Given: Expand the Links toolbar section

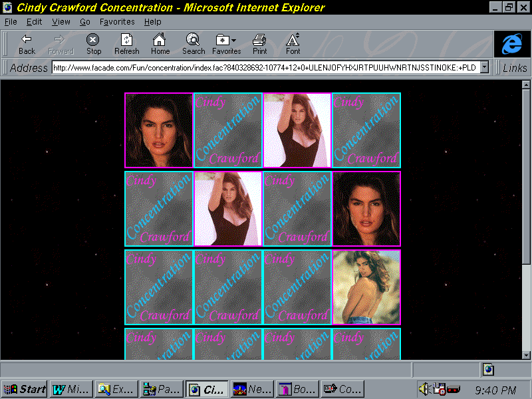Looking at the screenshot, I should click(514, 67).
